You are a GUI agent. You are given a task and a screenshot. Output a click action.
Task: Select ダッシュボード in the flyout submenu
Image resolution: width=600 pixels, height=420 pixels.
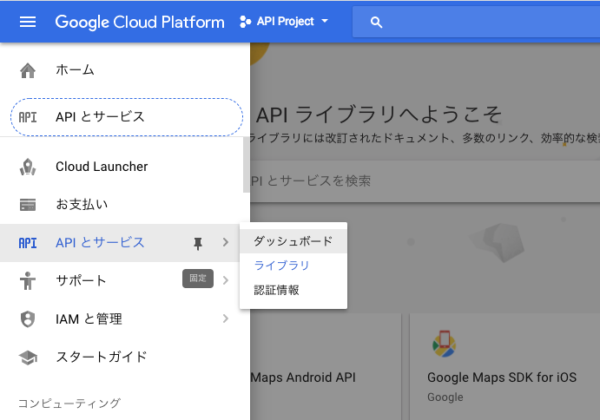pos(293,241)
